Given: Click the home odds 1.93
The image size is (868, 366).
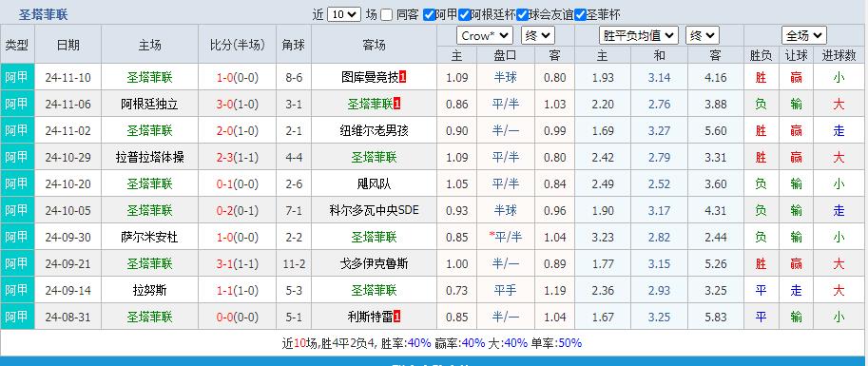Looking at the screenshot, I should (603, 78).
